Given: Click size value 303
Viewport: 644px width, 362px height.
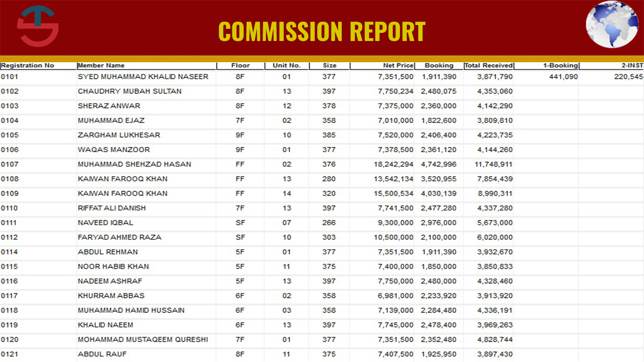Looking at the screenshot, I should pyautogui.click(x=329, y=237).
